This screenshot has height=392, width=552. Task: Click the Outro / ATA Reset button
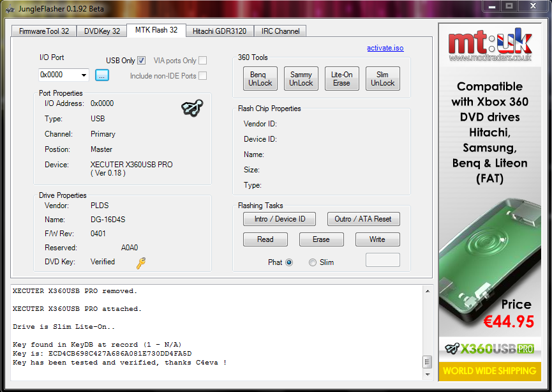tap(364, 219)
